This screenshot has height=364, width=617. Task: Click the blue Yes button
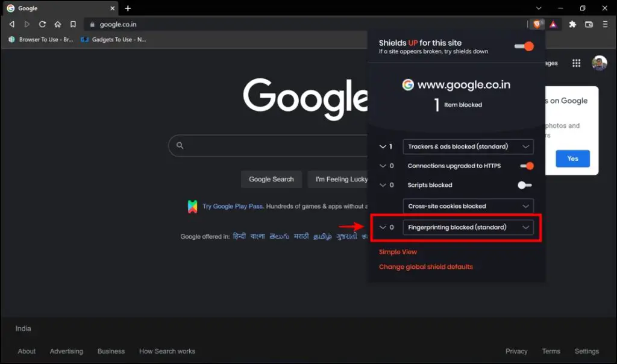(572, 158)
